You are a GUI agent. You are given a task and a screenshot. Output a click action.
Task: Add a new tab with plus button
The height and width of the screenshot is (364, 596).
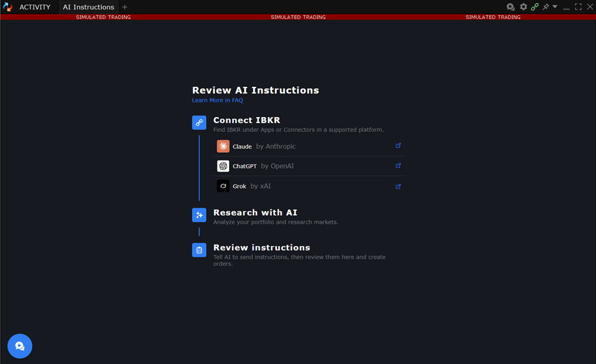(124, 7)
